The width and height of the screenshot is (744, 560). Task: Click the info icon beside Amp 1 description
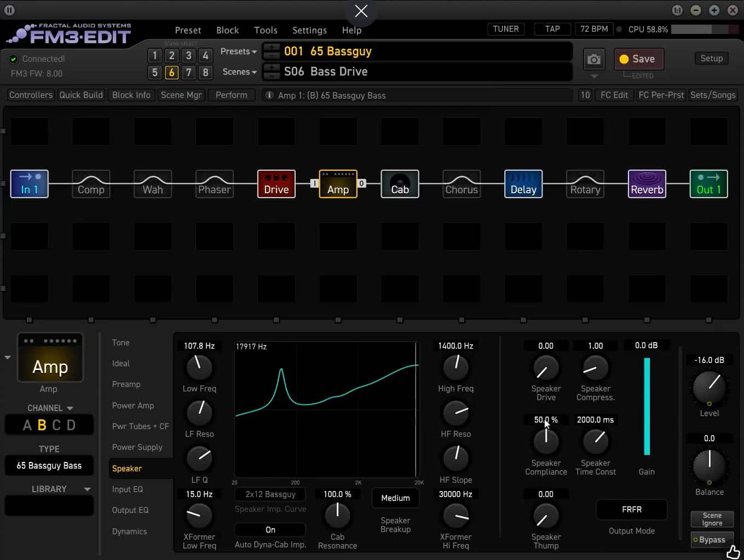tap(269, 95)
